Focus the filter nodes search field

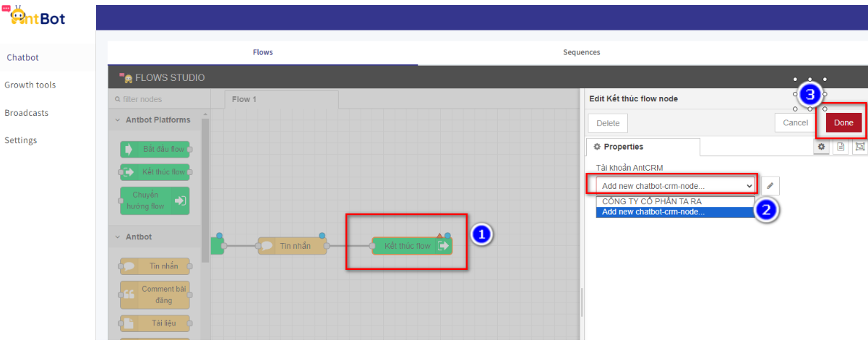[159, 99]
